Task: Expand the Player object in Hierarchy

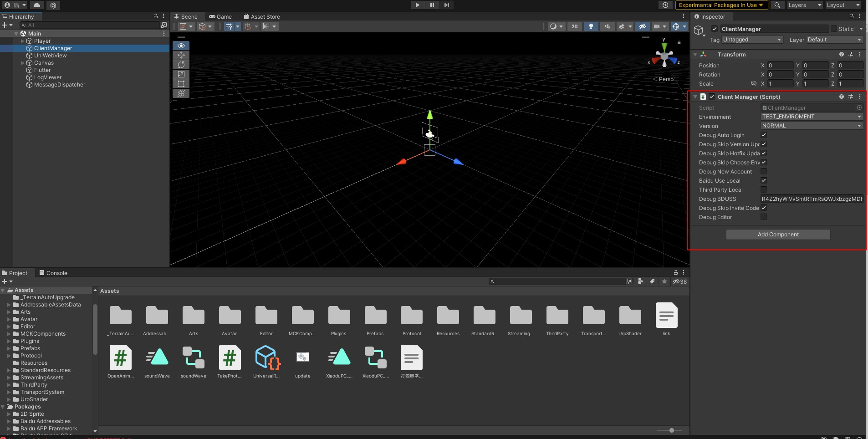Action: (23, 41)
